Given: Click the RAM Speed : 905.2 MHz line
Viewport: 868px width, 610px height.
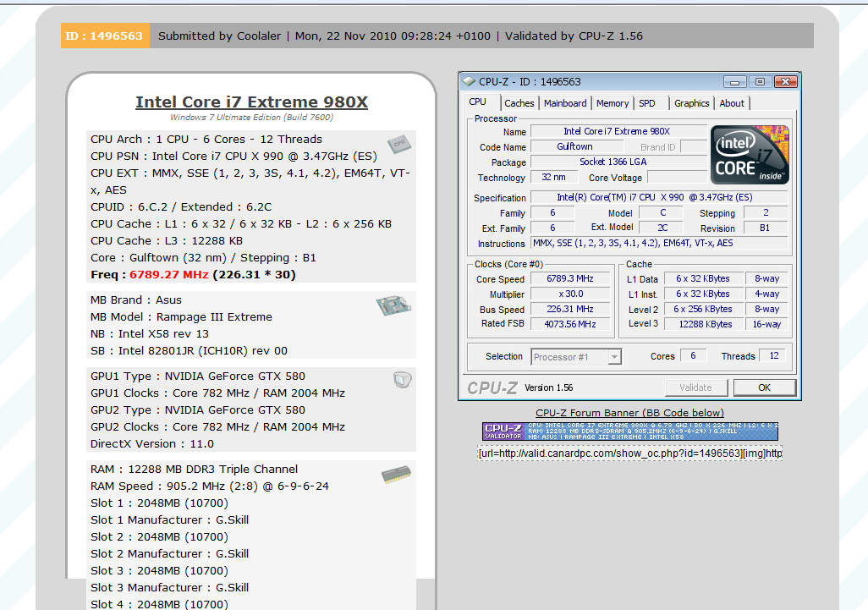Looking at the screenshot, I should [x=210, y=486].
